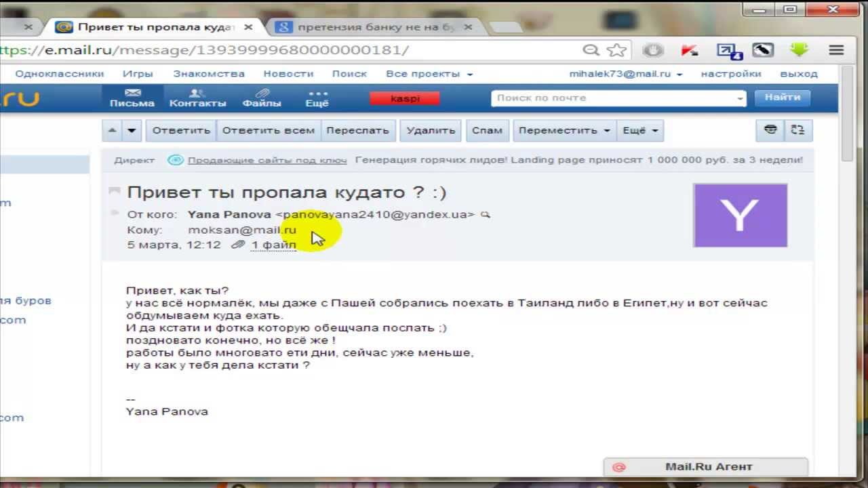Image resolution: width=868 pixels, height=488 pixels.
Task: Open the Файлы section
Action: point(262,98)
